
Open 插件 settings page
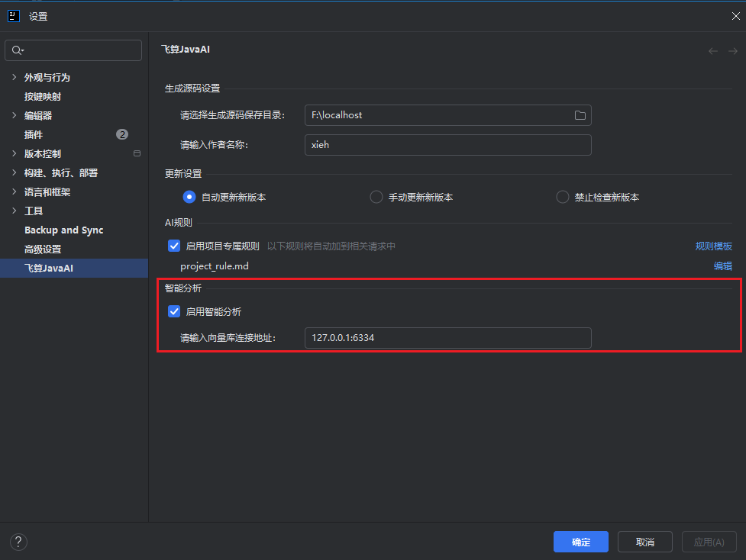click(x=34, y=134)
